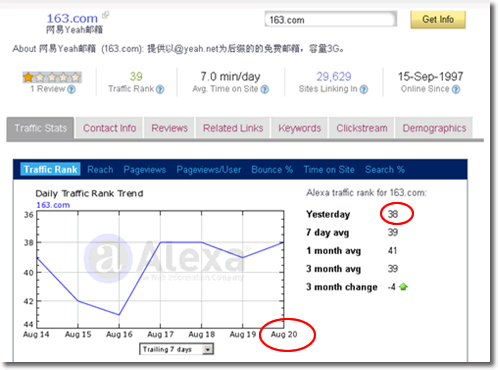The image size is (498, 370).
Task: Select the Pageviews/User metric
Action: [x=209, y=170]
